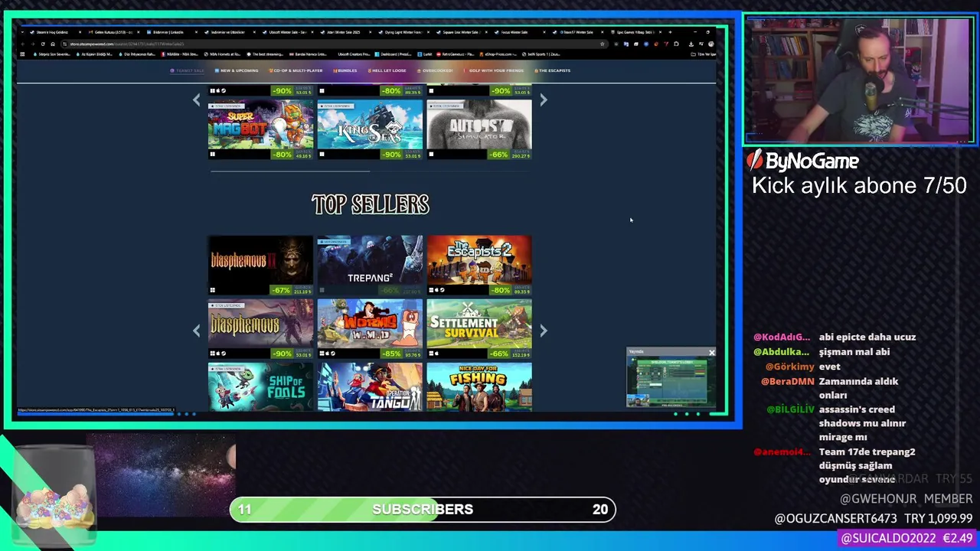Open the King of Seas game card

(370, 129)
